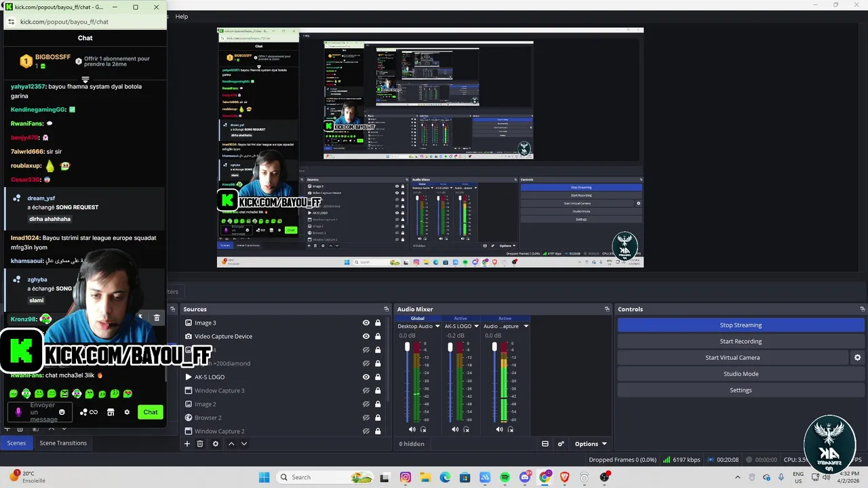Image resolution: width=868 pixels, height=488 pixels.
Task: Mute the AK-S LOGO audio channel
Action: coord(455,429)
